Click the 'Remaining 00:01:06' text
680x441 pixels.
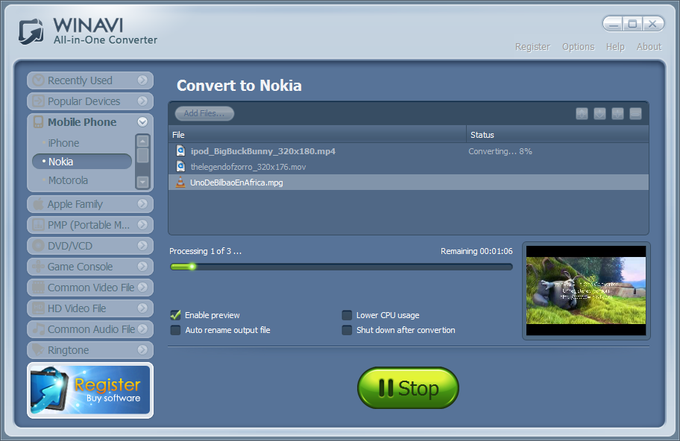pos(476,251)
